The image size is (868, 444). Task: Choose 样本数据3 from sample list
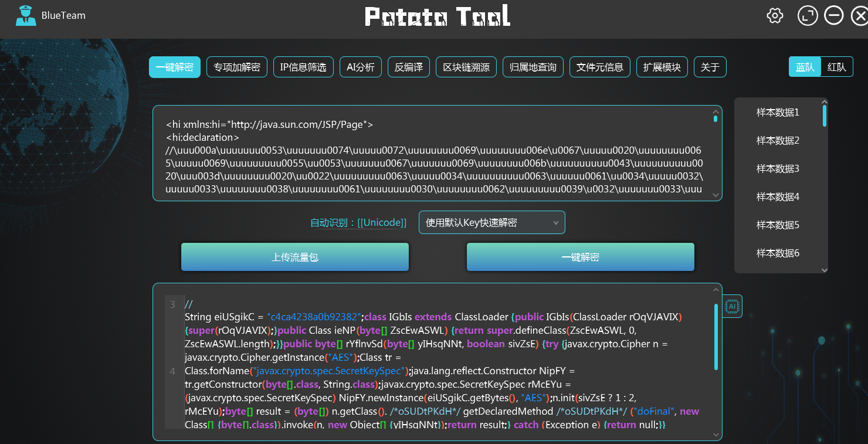tap(778, 169)
